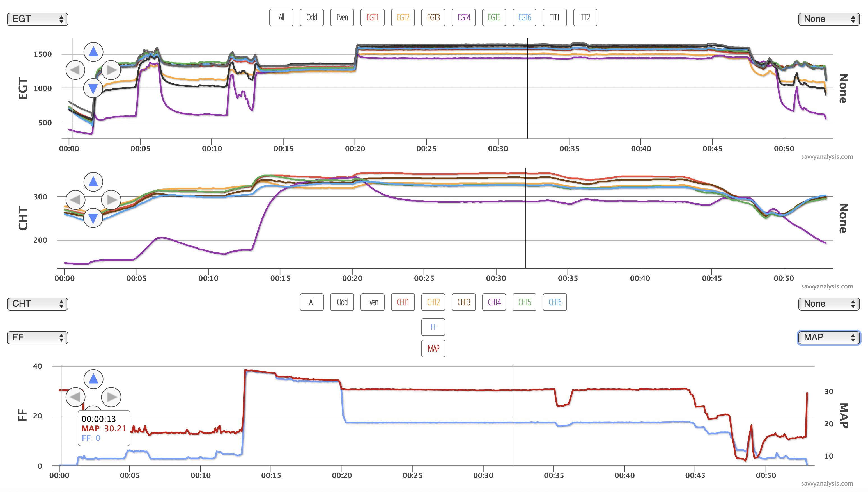The image size is (868, 492).
Task: Show Even CHT cylinders only
Action: [372, 302]
